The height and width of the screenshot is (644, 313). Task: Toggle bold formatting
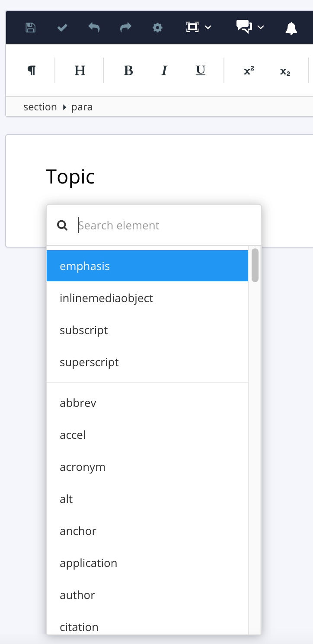128,70
